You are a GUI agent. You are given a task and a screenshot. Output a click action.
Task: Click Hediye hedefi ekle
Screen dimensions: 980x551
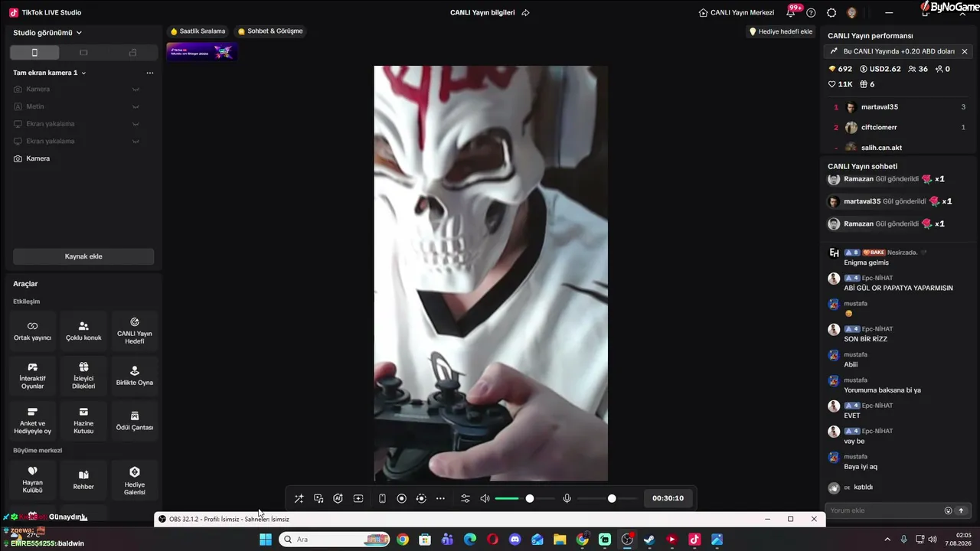780,31
